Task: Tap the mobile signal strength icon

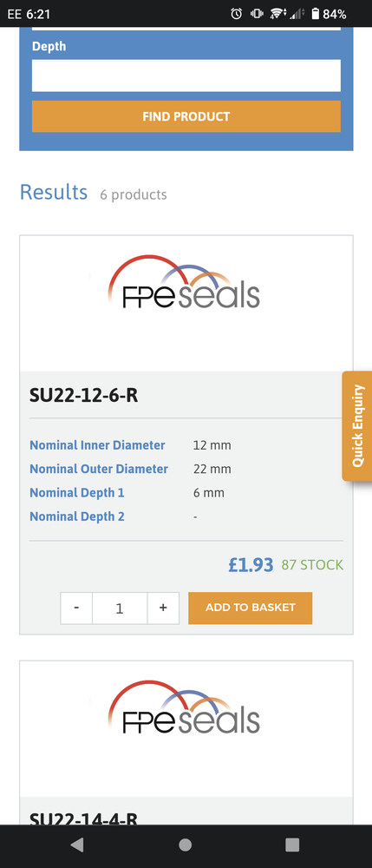Action: 297,14
